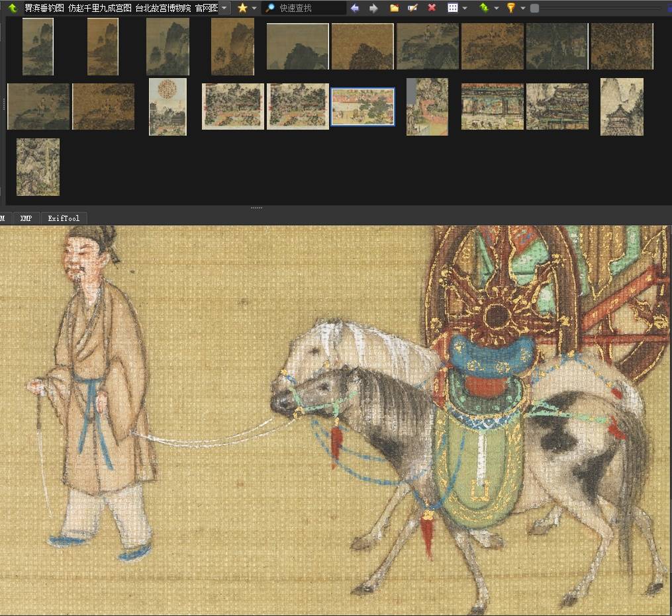The width and height of the screenshot is (672, 616).
Task: Delete file with the red X icon
Action: pyautogui.click(x=432, y=8)
